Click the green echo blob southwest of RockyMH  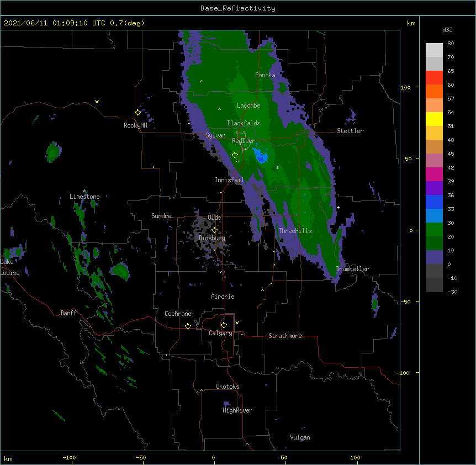click(53, 152)
